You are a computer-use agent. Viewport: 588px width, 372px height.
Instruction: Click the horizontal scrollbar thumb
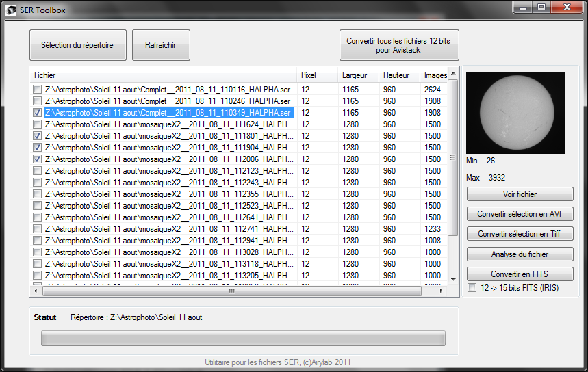[x=232, y=291]
